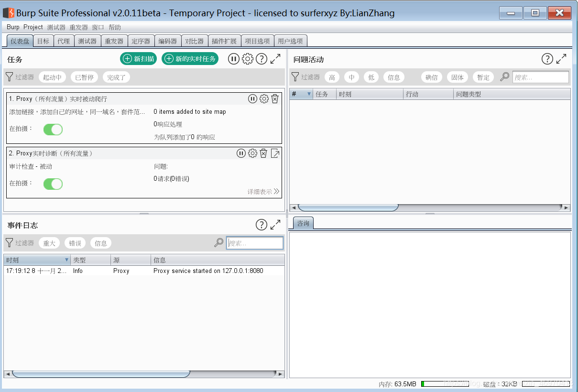Open task settings gear in the 任务 header
The image size is (578, 392).
(x=247, y=59)
